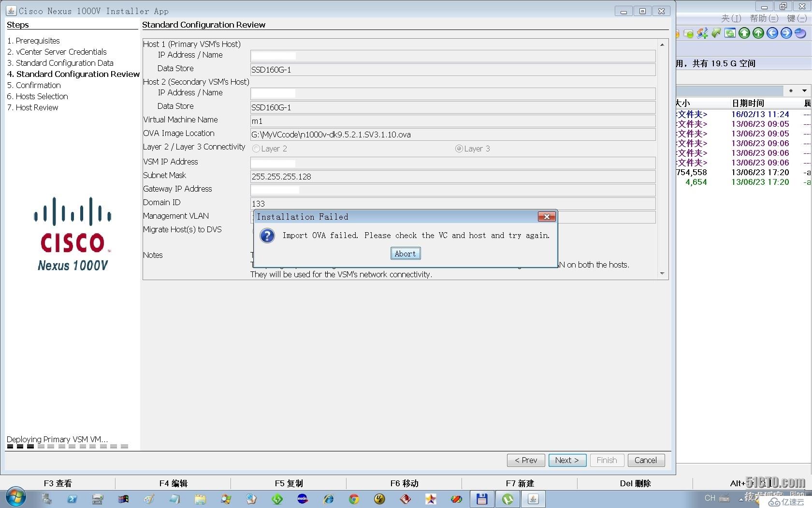Click the asterisk button in file manager path bar

[x=791, y=91]
